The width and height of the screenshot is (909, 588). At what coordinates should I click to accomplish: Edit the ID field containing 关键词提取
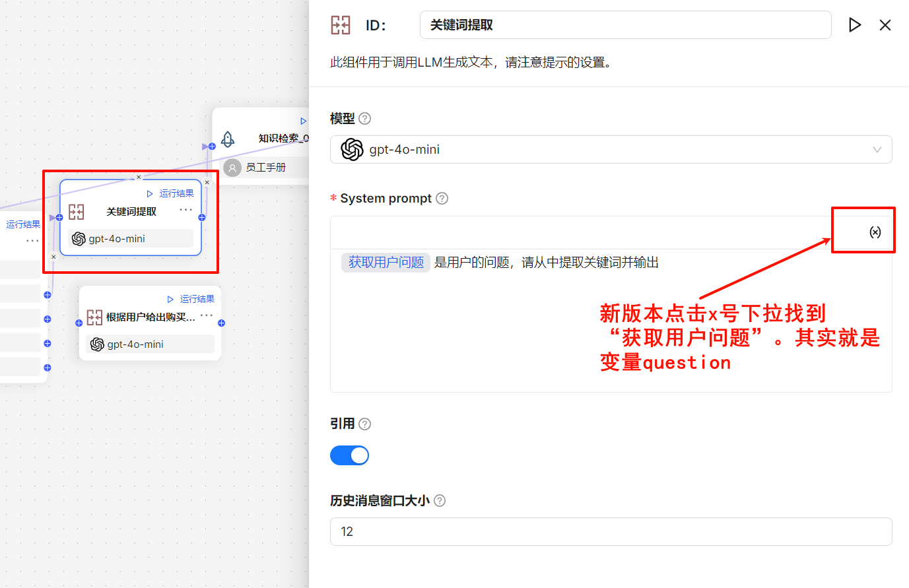point(626,25)
